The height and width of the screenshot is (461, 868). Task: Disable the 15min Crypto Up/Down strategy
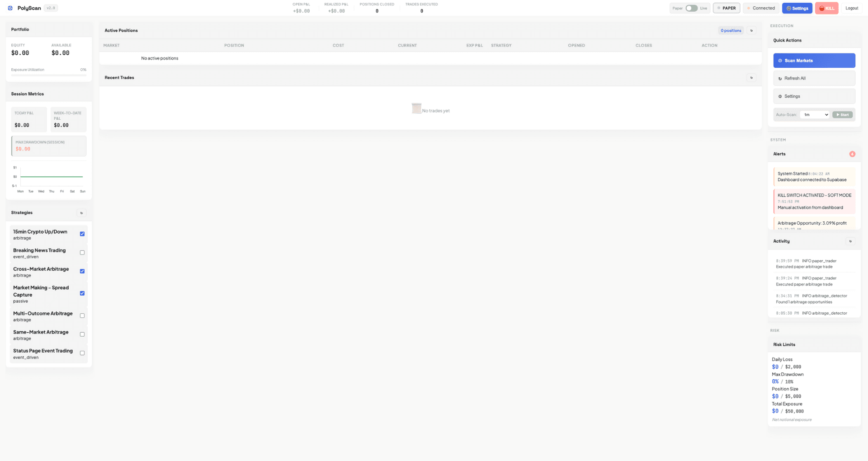[82, 234]
